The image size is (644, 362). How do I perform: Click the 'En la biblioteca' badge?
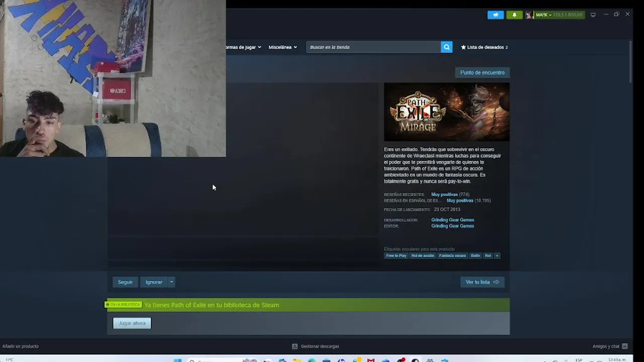pos(123,305)
